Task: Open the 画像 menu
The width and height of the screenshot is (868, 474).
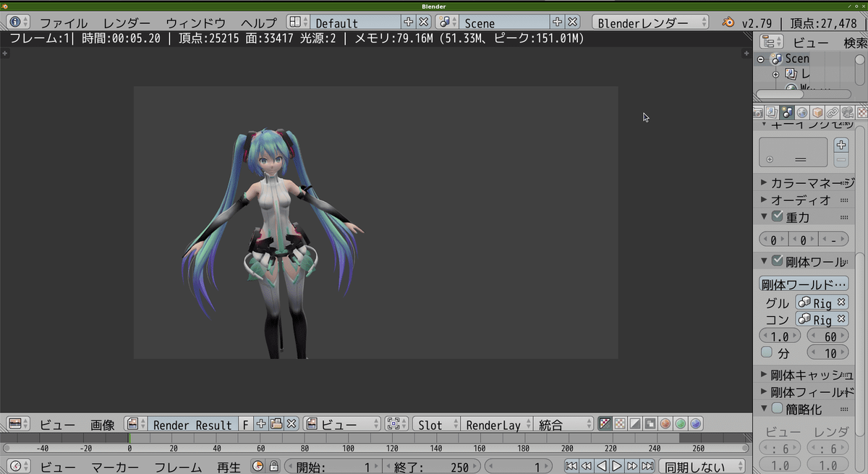Action: point(103,426)
